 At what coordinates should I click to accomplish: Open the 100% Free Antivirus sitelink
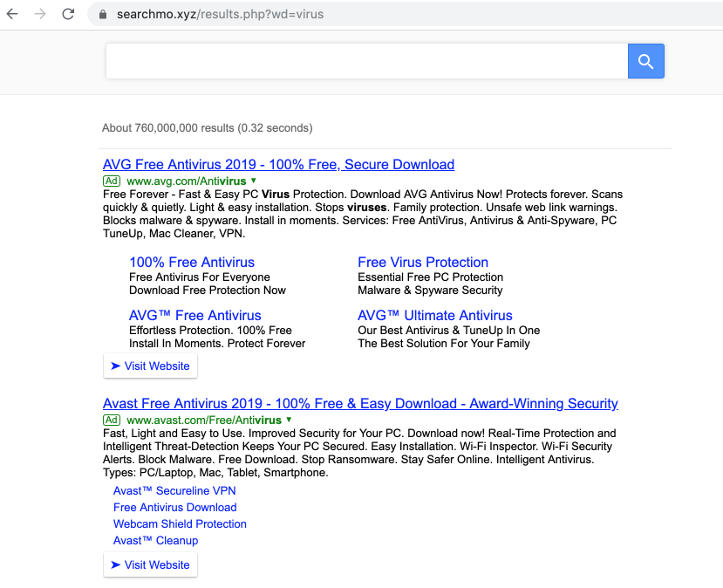[192, 263]
